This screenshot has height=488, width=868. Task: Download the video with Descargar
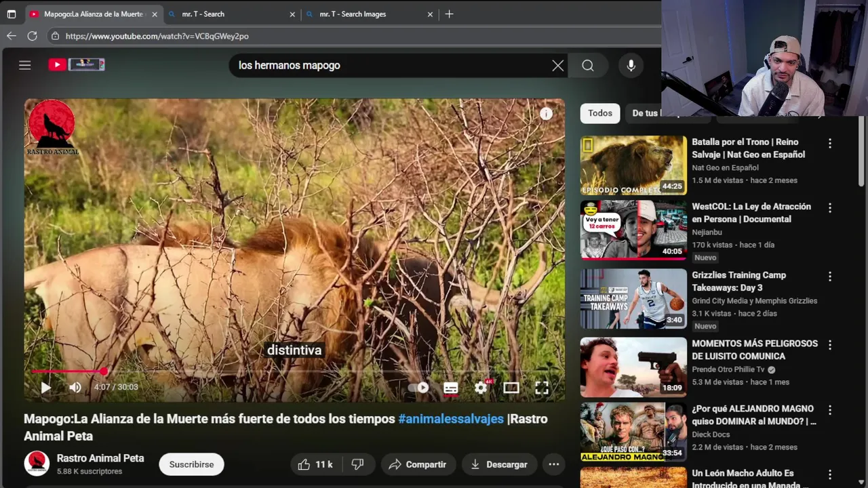[499, 464]
